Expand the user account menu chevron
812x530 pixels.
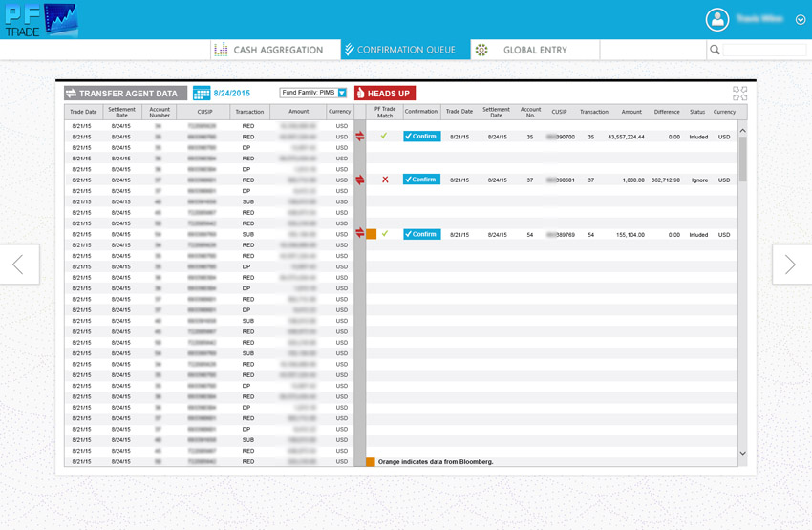pyautogui.click(x=801, y=19)
